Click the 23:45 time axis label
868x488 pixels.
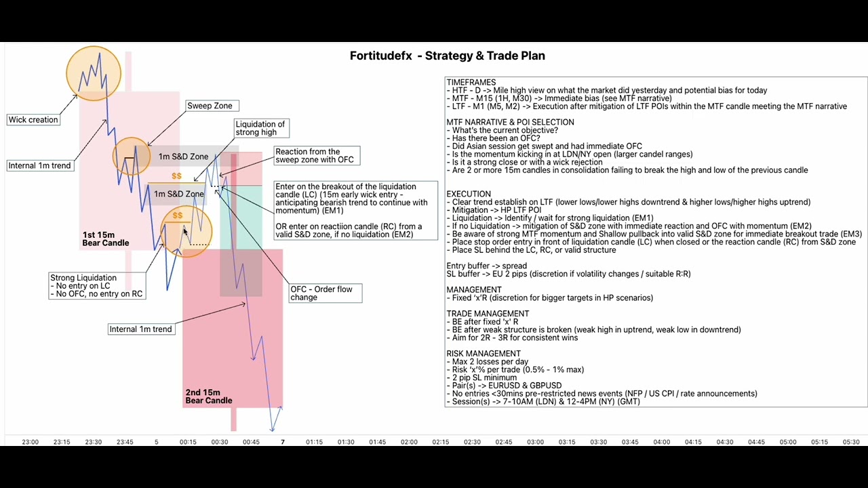coord(125,442)
